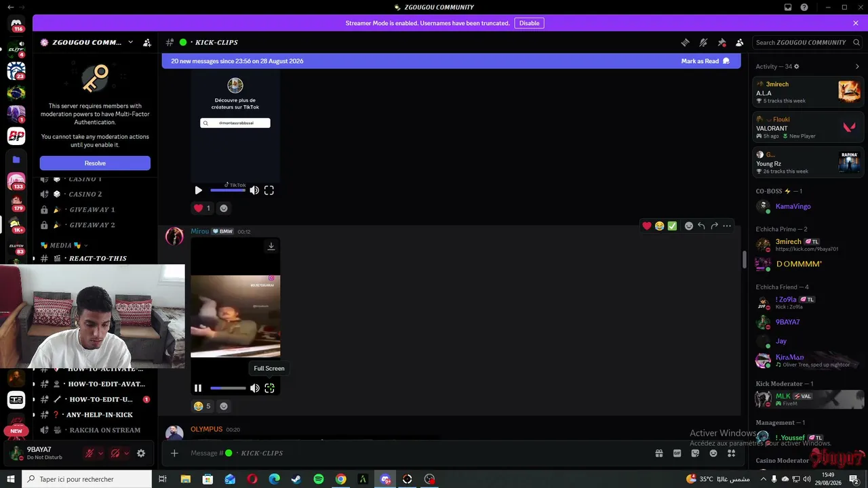Open notification settings bell in channel header

[x=704, y=42]
